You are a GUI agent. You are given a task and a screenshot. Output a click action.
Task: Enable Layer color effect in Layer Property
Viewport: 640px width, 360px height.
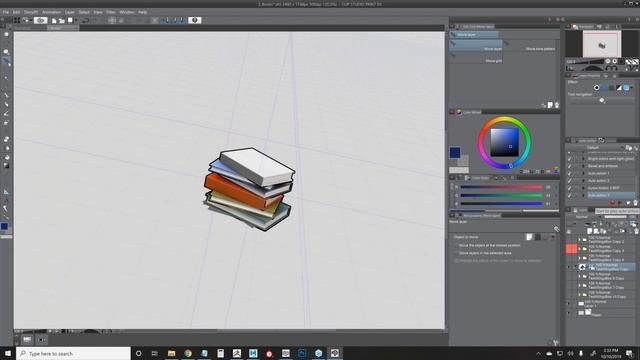click(626, 88)
